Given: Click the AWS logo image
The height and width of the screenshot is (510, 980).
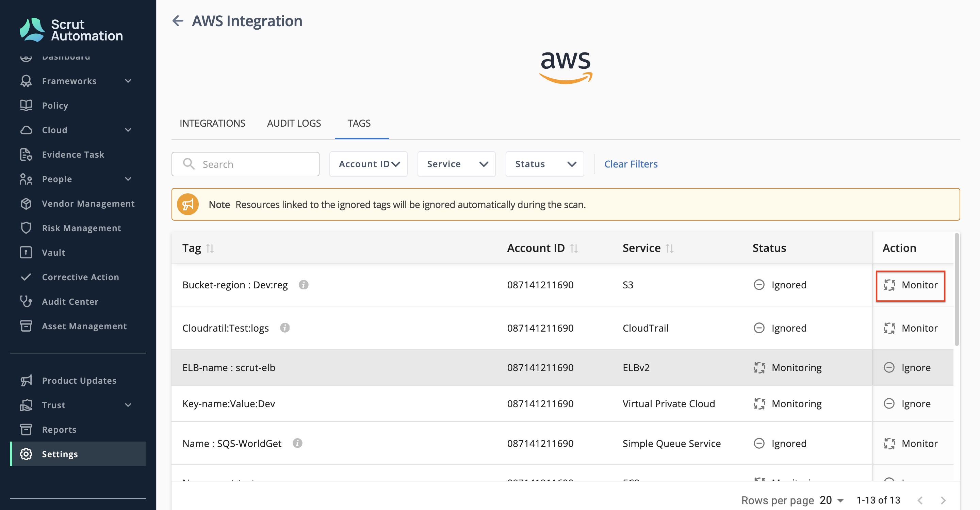Looking at the screenshot, I should [x=566, y=68].
